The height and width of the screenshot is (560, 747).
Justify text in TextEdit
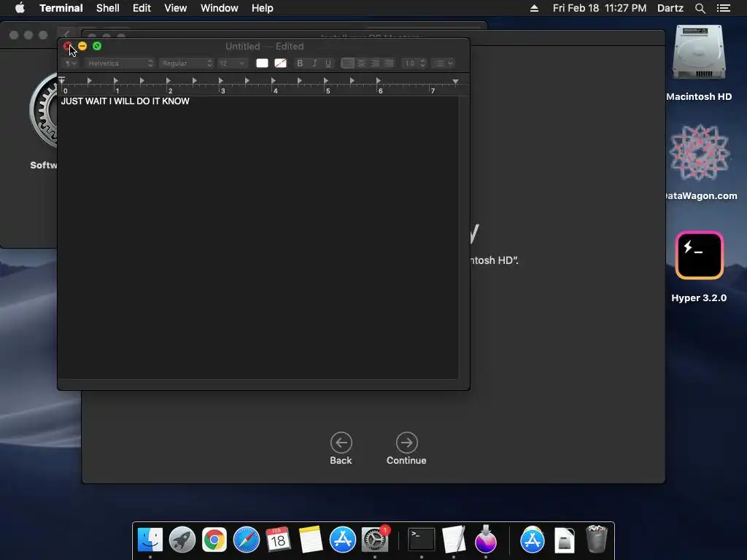pos(390,63)
